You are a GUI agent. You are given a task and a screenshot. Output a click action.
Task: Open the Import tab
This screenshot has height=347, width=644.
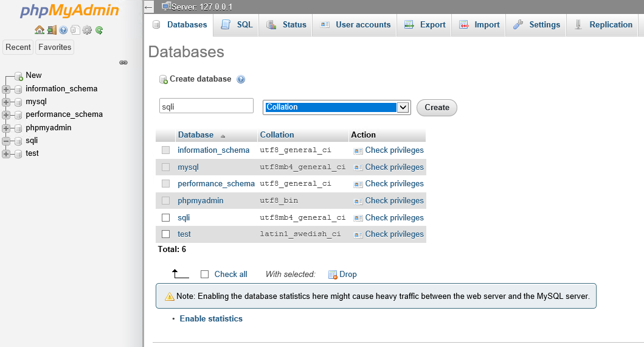479,25
